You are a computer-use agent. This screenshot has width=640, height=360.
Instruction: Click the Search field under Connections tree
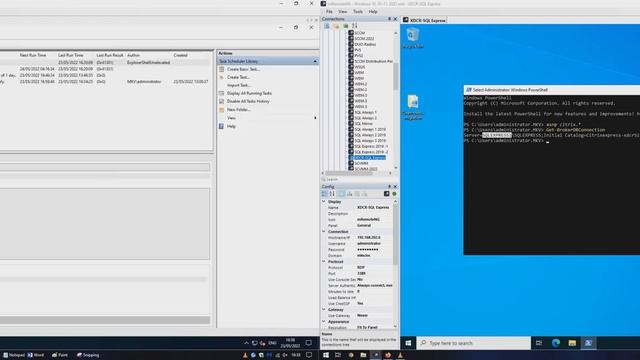[x=359, y=179]
